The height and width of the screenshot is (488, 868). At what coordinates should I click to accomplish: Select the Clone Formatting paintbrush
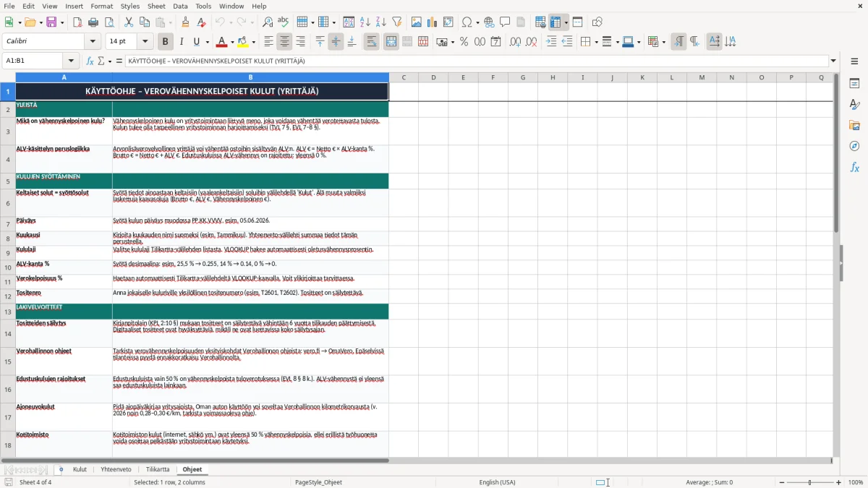click(185, 22)
